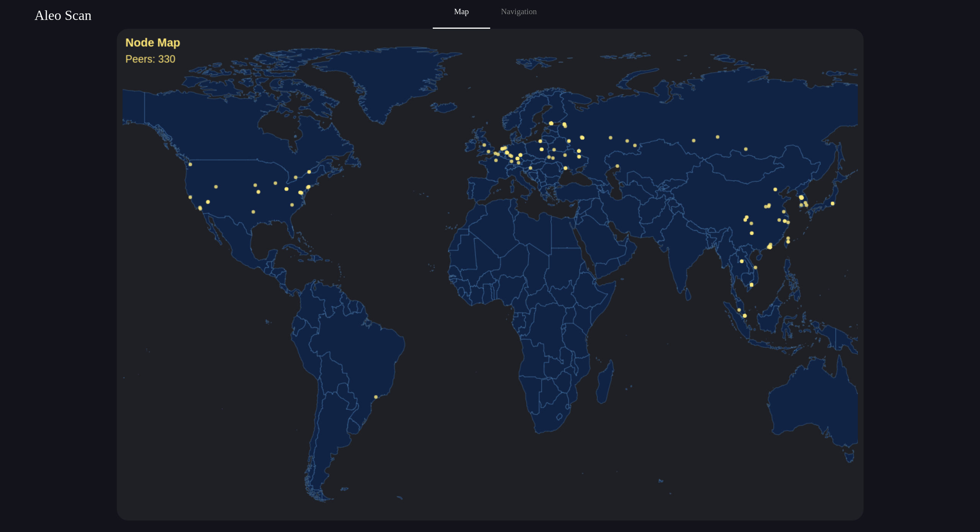
Task: Click the node marker in Texas
Action: [x=253, y=211]
